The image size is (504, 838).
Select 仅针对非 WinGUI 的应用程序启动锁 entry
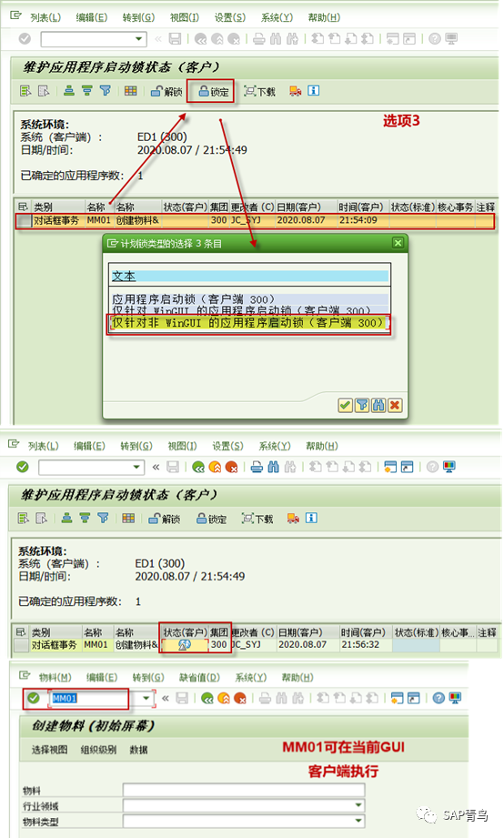tap(248, 323)
